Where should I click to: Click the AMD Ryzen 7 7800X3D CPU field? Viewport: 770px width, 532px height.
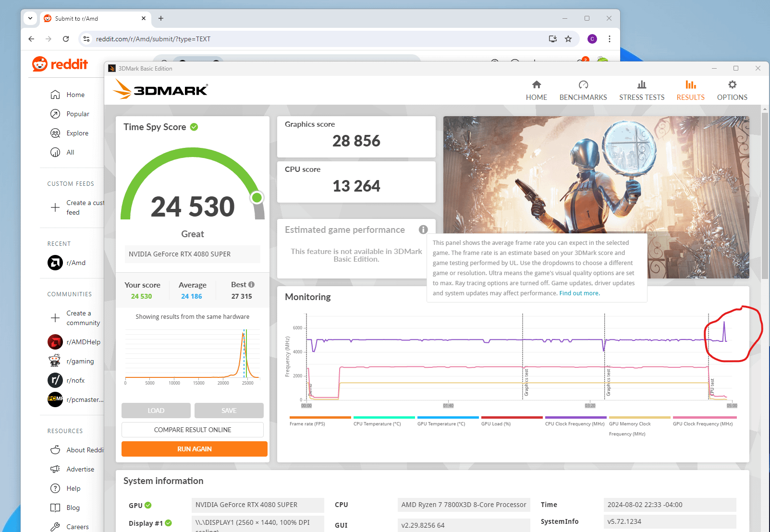click(x=464, y=505)
